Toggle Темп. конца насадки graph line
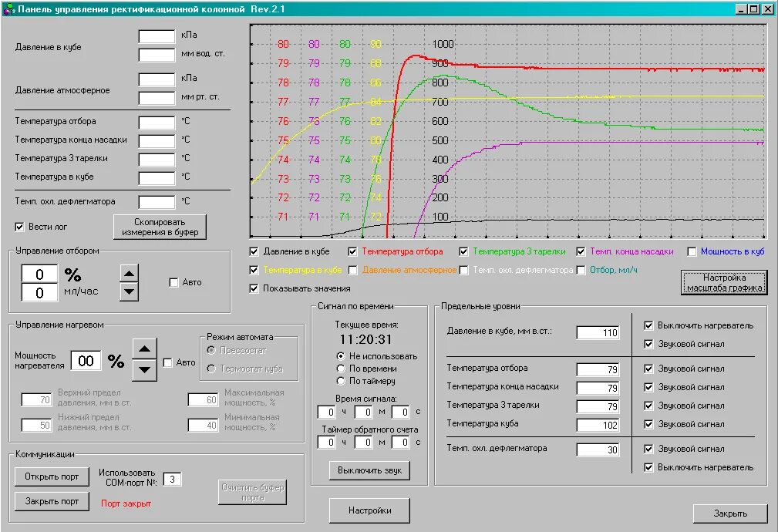Viewport: 778px width, 532px height. 581,251
